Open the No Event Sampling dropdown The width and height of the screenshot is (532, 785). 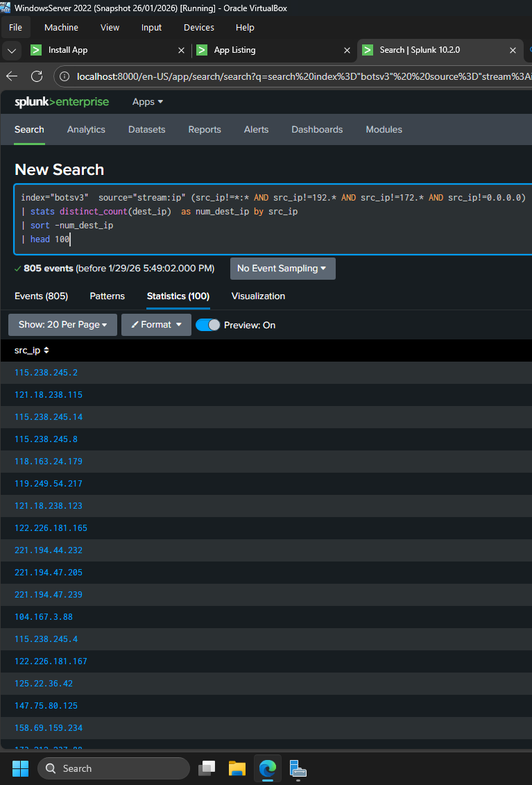[282, 269]
